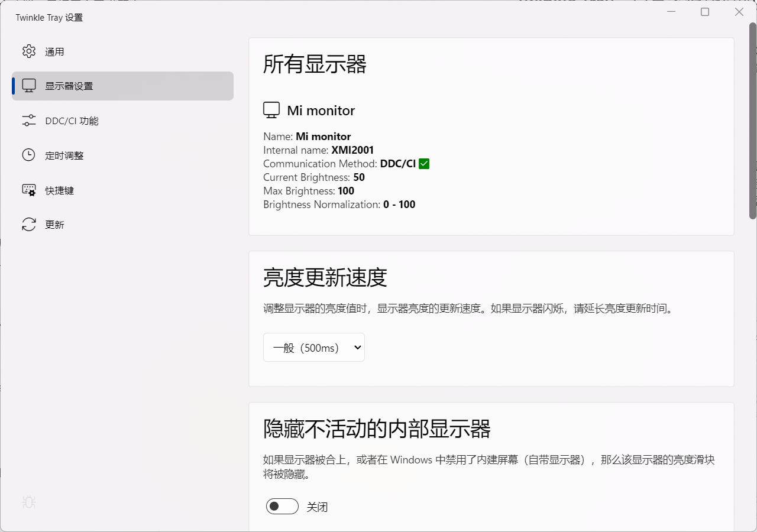Image resolution: width=757 pixels, height=532 pixels.
Task: Click the refresh icon beside 更新
Action: pyautogui.click(x=28, y=224)
